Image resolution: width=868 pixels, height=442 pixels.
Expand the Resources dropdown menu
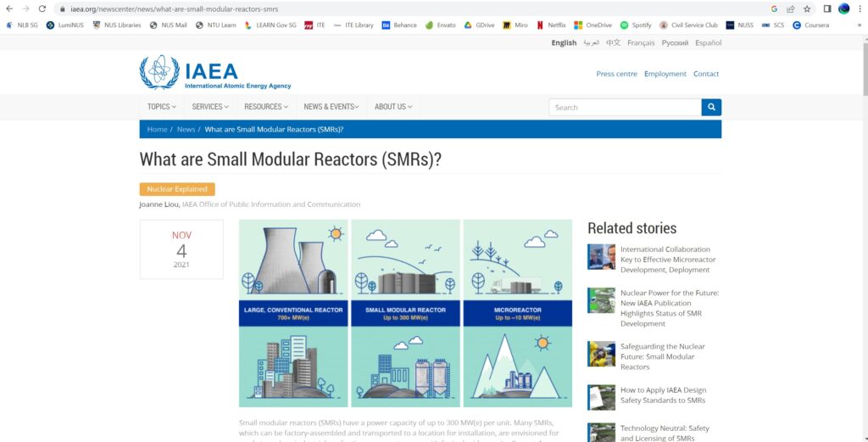coord(266,107)
